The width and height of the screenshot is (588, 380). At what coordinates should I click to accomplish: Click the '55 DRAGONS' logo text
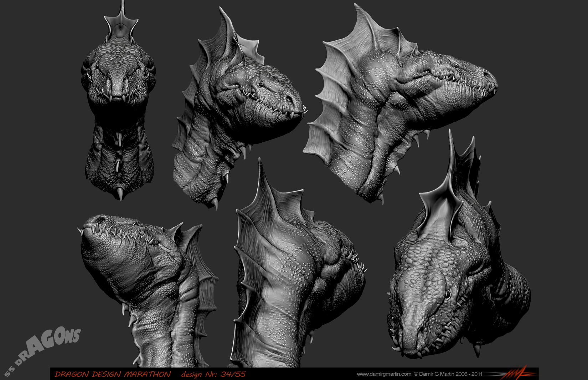pos(43,351)
